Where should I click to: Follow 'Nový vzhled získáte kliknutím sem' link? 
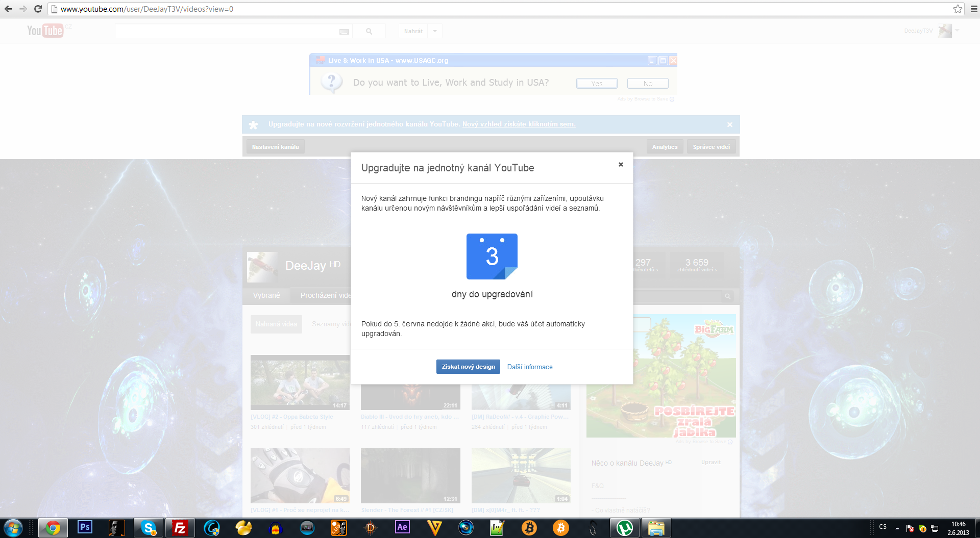point(519,124)
